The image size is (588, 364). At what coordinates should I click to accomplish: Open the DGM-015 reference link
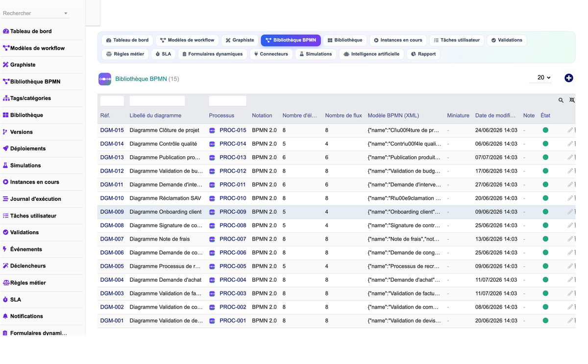click(112, 130)
